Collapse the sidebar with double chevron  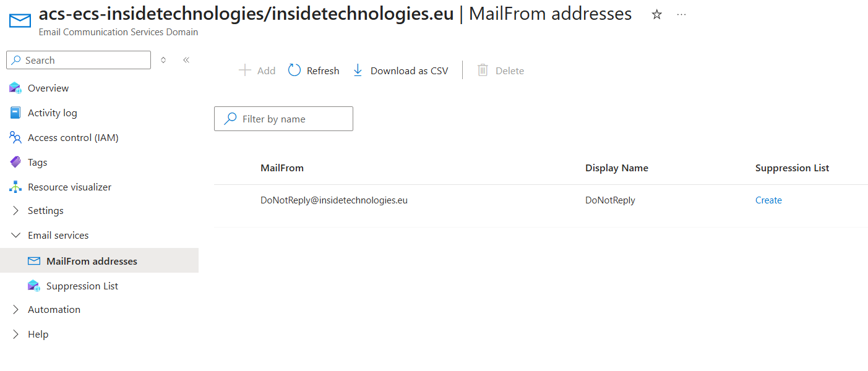(186, 60)
